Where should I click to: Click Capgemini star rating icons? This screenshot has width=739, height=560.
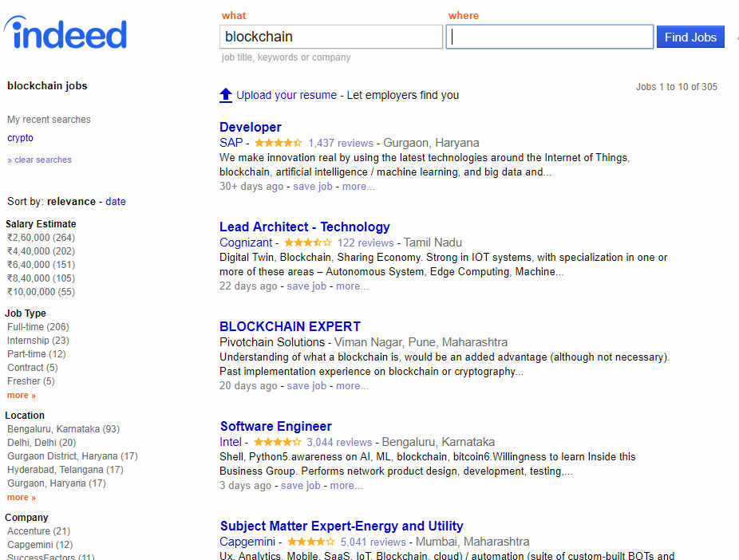(x=311, y=542)
